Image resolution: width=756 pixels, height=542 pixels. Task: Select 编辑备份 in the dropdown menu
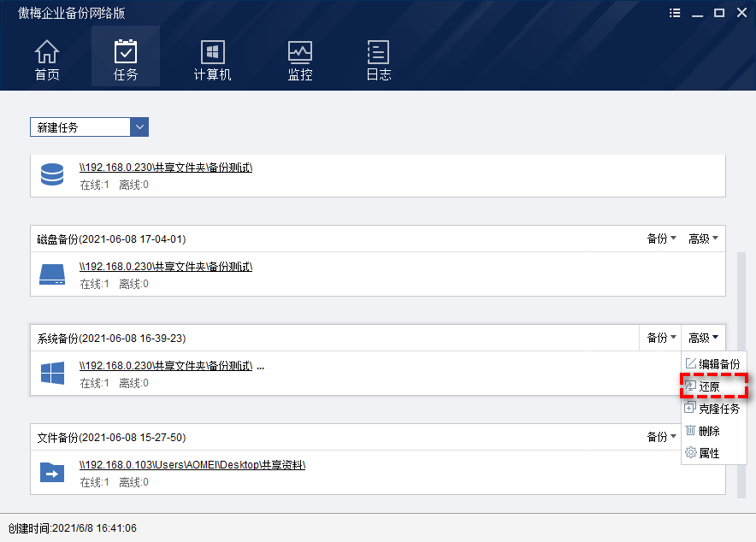(713, 364)
